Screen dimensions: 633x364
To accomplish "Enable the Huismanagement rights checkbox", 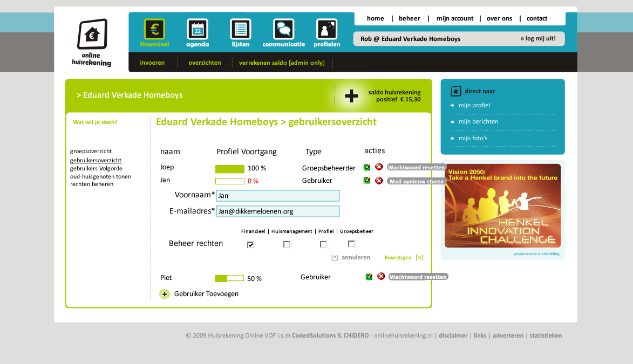I will pos(287,244).
